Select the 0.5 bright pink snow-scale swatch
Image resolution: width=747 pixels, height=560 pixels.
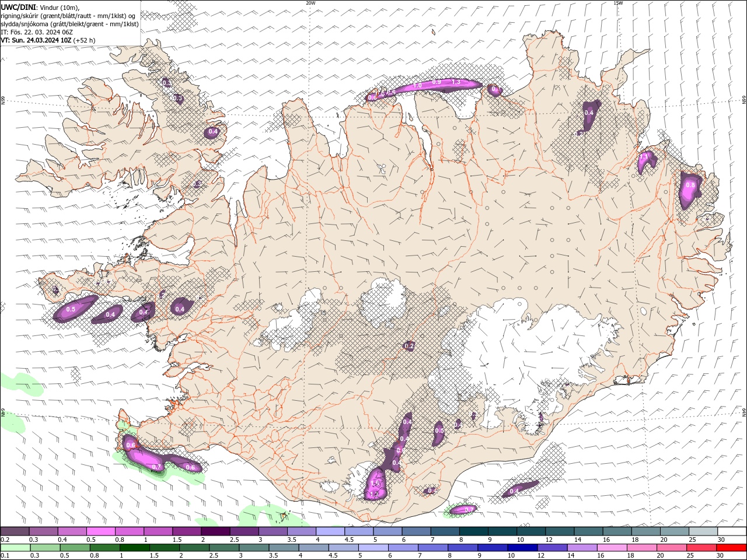101,531
